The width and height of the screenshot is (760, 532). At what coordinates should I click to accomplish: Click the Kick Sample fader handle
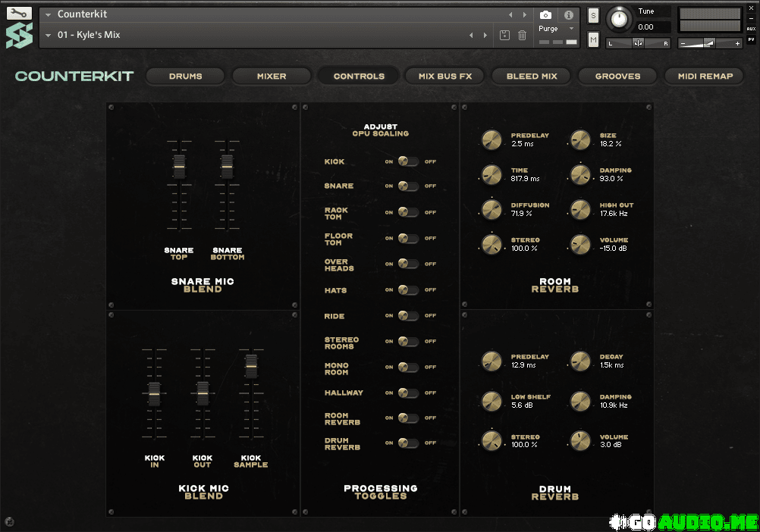point(251,365)
